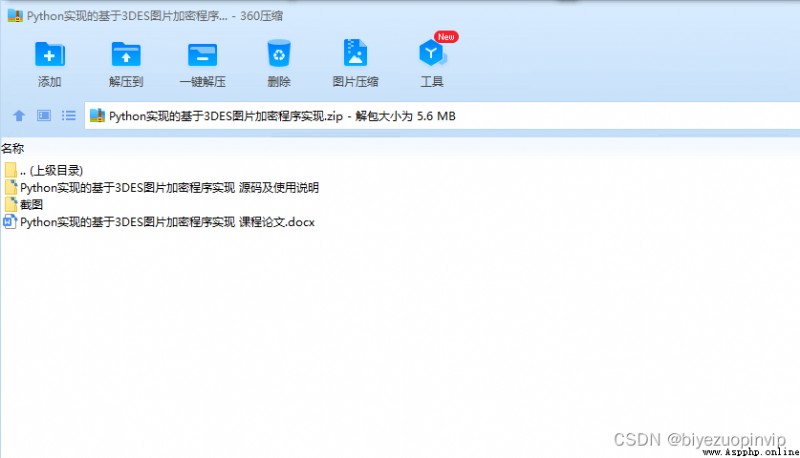The width and height of the screenshot is (800, 458).
Task: Click the 源码及使用说明 folder icon
Action: tap(11, 187)
